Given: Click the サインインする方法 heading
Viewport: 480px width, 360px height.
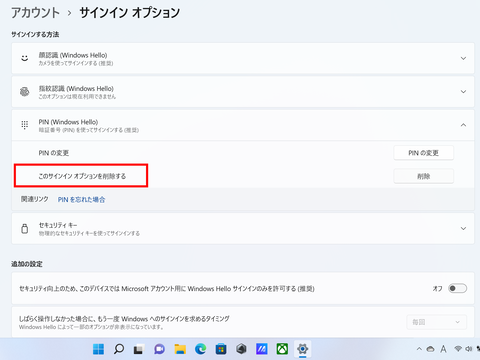Looking at the screenshot, I should 35,34.
